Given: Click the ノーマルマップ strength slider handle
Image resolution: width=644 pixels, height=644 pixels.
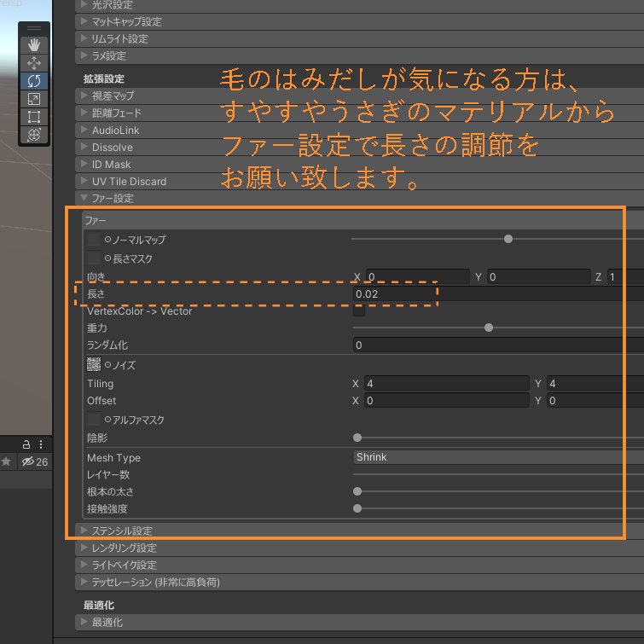Looking at the screenshot, I should pos(508,239).
